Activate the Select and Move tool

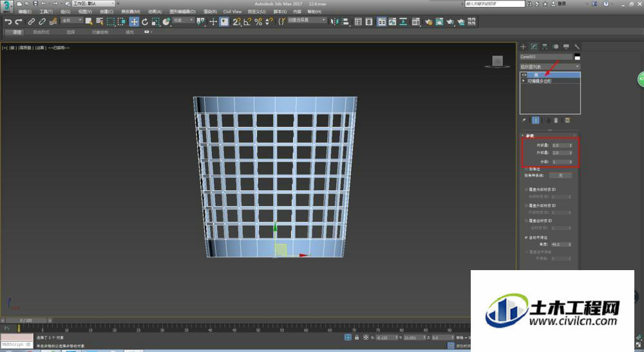(x=134, y=22)
